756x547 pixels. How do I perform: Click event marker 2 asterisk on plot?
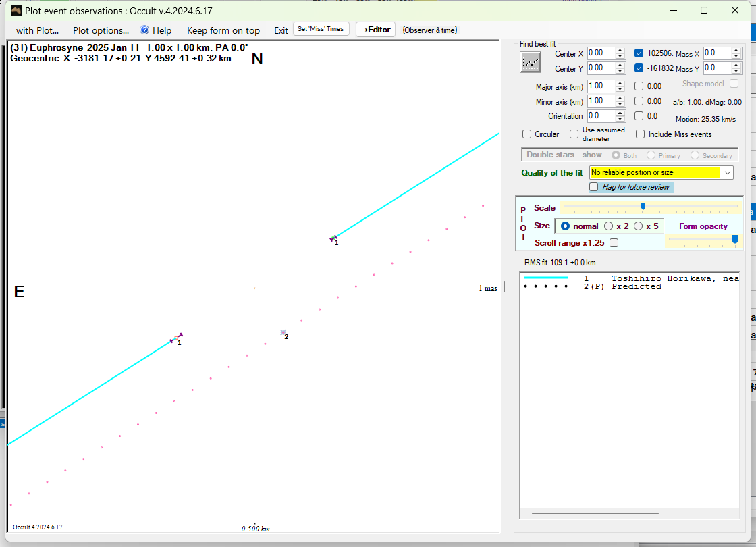[x=283, y=332]
